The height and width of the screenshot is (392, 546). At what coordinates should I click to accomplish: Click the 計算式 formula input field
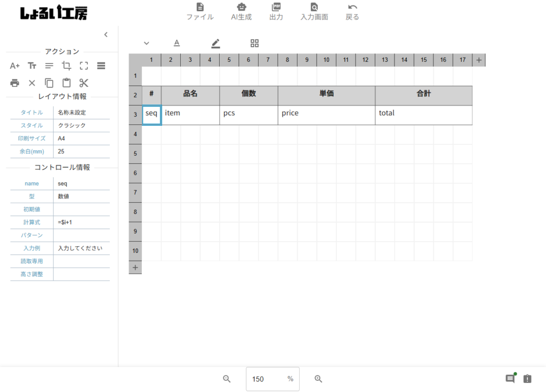[82, 222]
